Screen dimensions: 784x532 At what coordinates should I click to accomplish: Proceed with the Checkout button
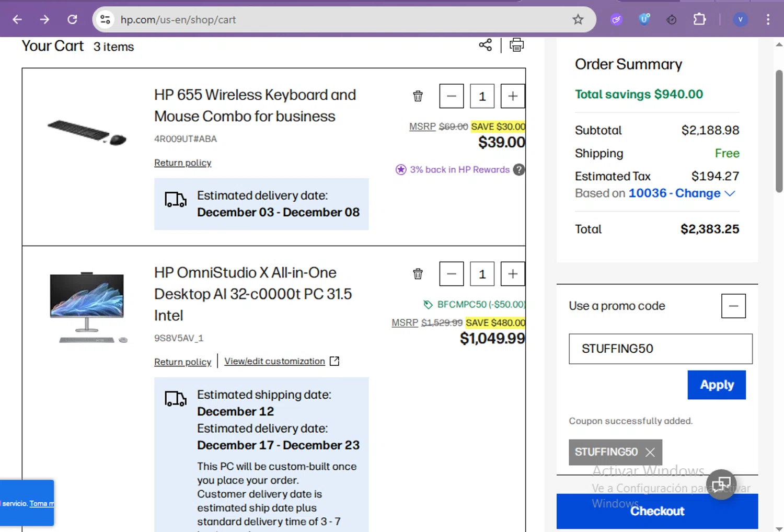657,511
